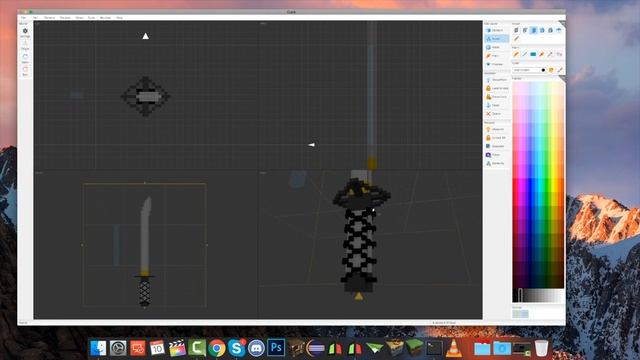This screenshot has height=360, width=640.
Task: Open the Trash in the dock
Action: [542, 349]
